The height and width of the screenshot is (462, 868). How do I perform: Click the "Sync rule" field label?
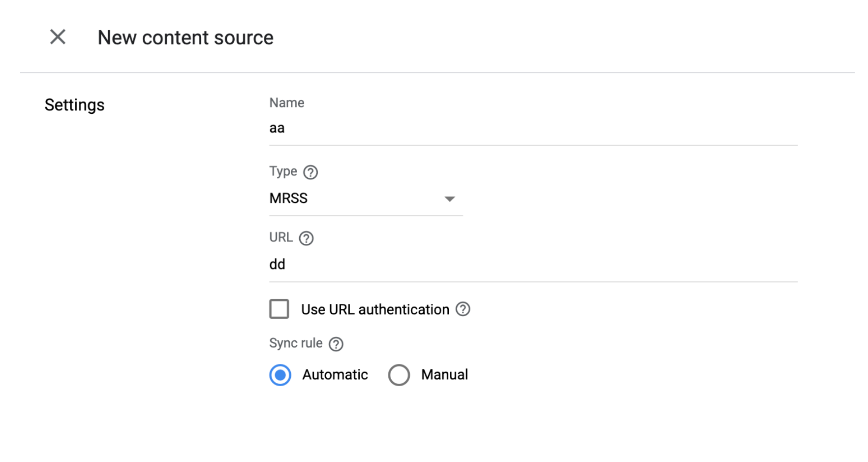click(296, 343)
